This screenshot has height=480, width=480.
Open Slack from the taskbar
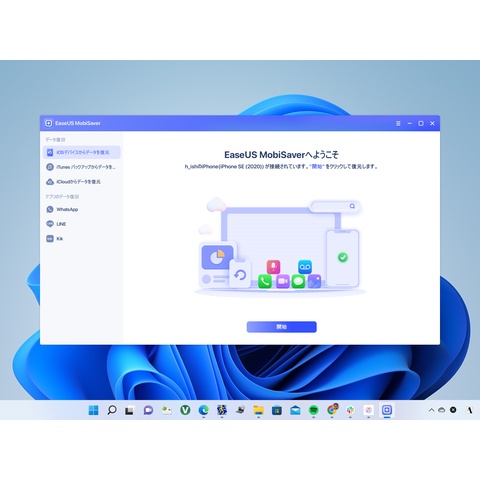click(x=350, y=410)
